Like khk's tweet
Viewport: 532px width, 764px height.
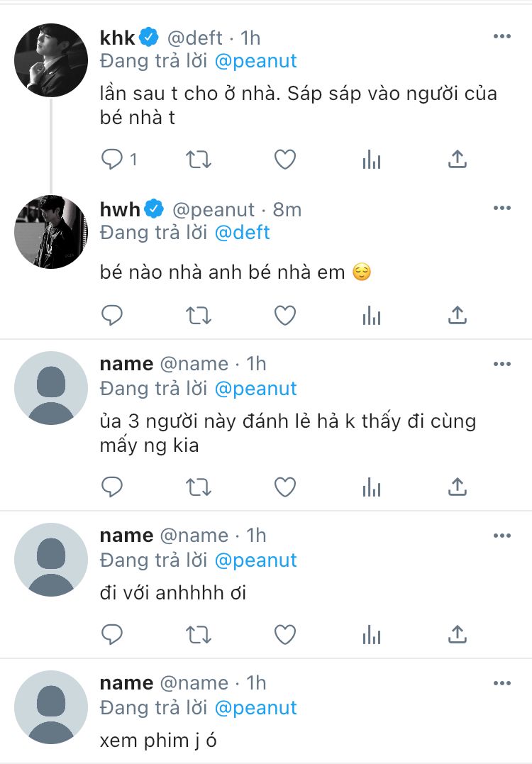pyautogui.click(x=285, y=160)
